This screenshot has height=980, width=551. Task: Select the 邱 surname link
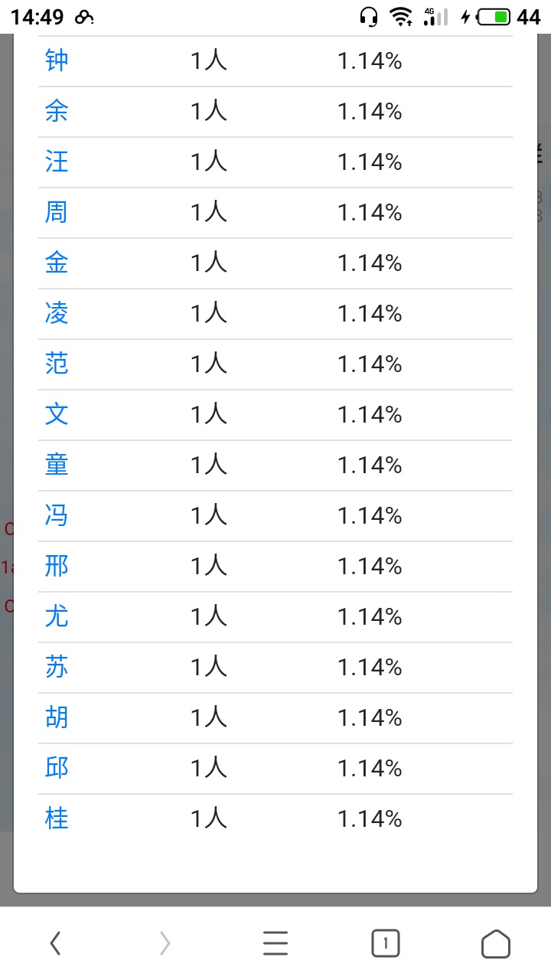point(57,768)
